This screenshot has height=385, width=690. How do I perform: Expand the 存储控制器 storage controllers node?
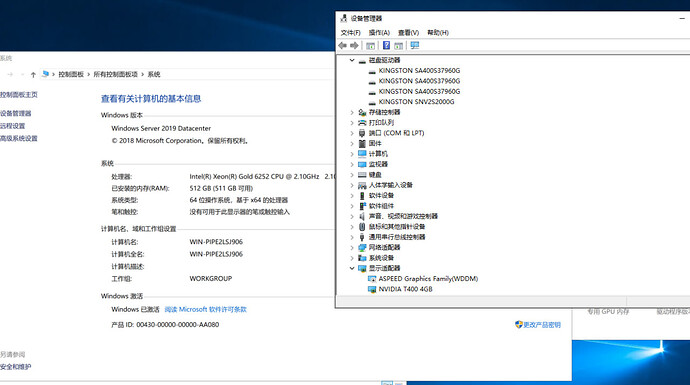coord(352,112)
